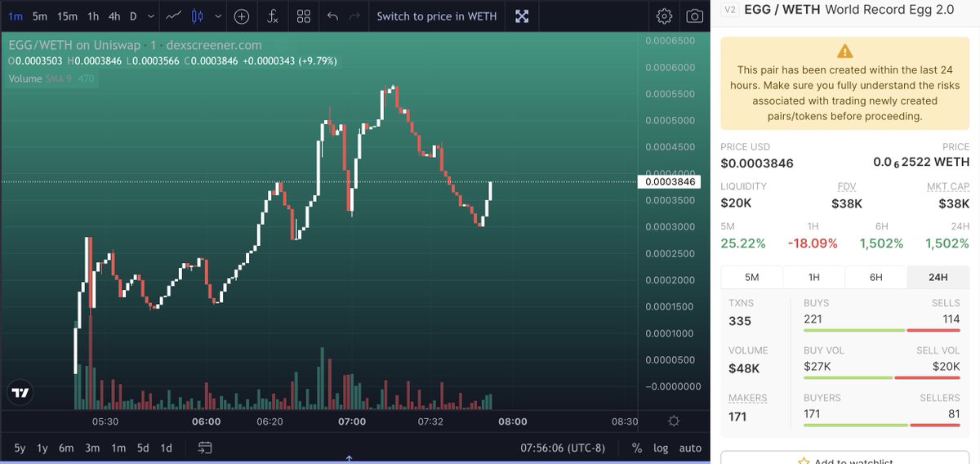Select the 1m timeframe in top toolbar

16,16
